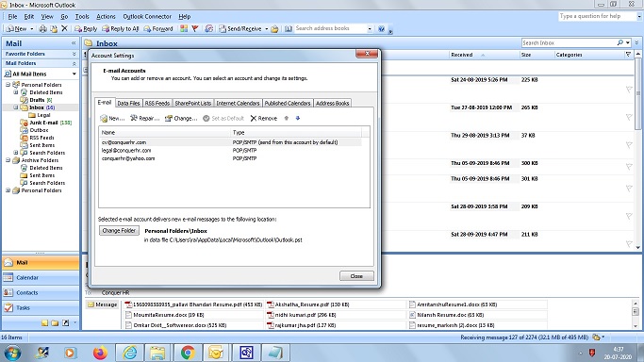Click the Search Inbox field
Image resolution: width=644 pixels, height=362 pixels.
tap(569, 42)
